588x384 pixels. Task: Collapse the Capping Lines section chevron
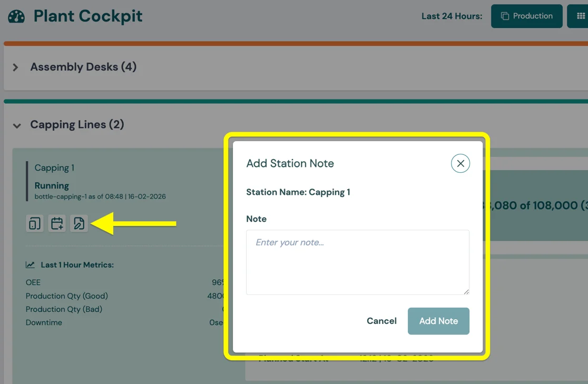point(17,126)
